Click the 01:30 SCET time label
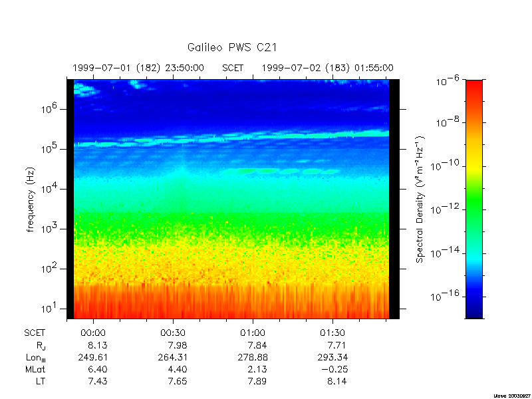This screenshot has width=532, height=399. [332, 333]
